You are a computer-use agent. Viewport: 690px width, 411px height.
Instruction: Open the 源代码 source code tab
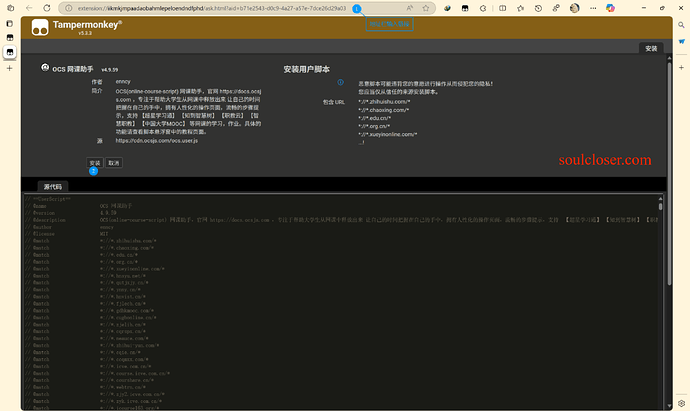coord(53,187)
